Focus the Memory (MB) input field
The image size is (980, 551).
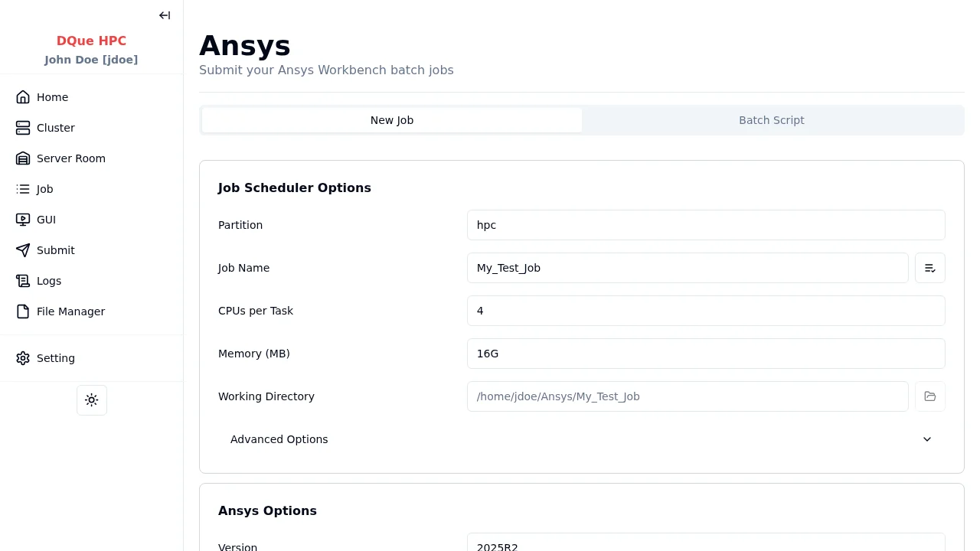point(705,354)
